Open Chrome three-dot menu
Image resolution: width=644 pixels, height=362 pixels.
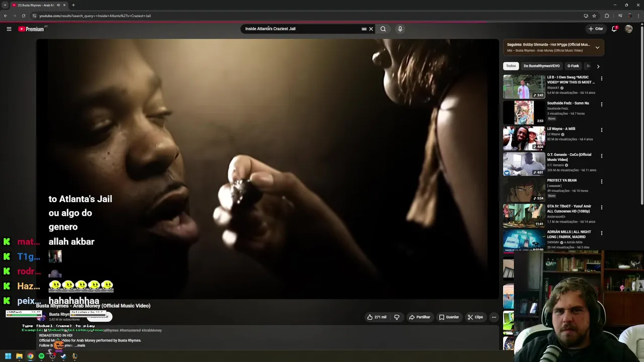[638, 16]
